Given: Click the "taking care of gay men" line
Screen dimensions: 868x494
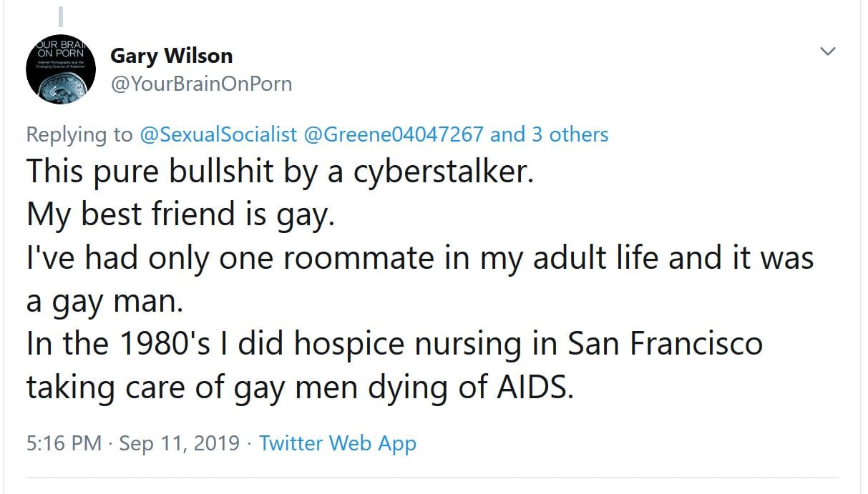Looking at the screenshot, I should pyautogui.click(x=300, y=386).
